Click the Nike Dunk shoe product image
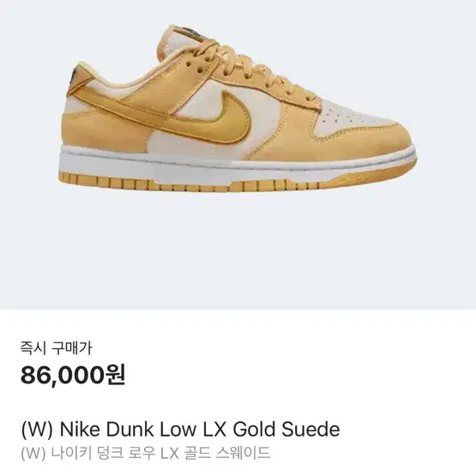 [x=238, y=108]
